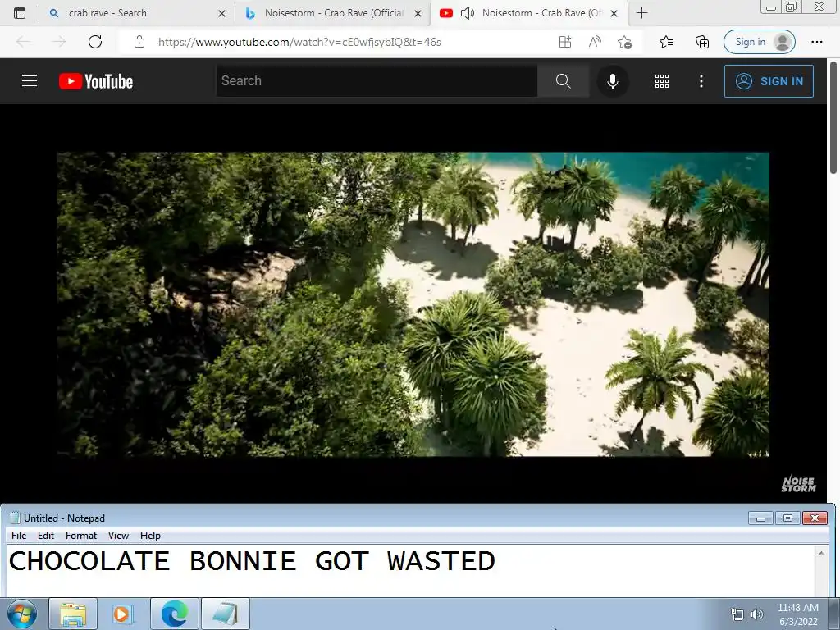
Task: Open the apps available icon in address bar
Action: [565, 42]
